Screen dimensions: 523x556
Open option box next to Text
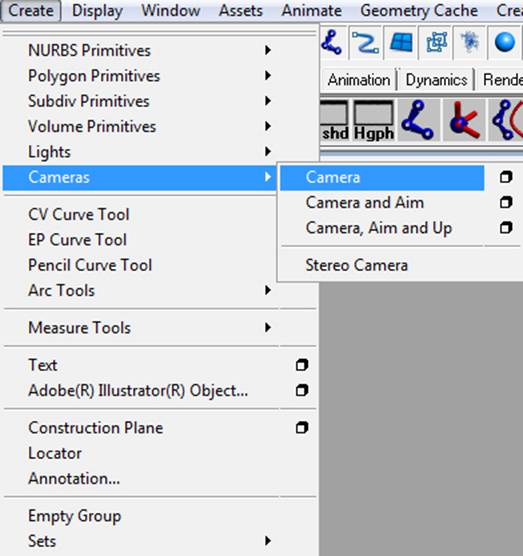point(302,365)
